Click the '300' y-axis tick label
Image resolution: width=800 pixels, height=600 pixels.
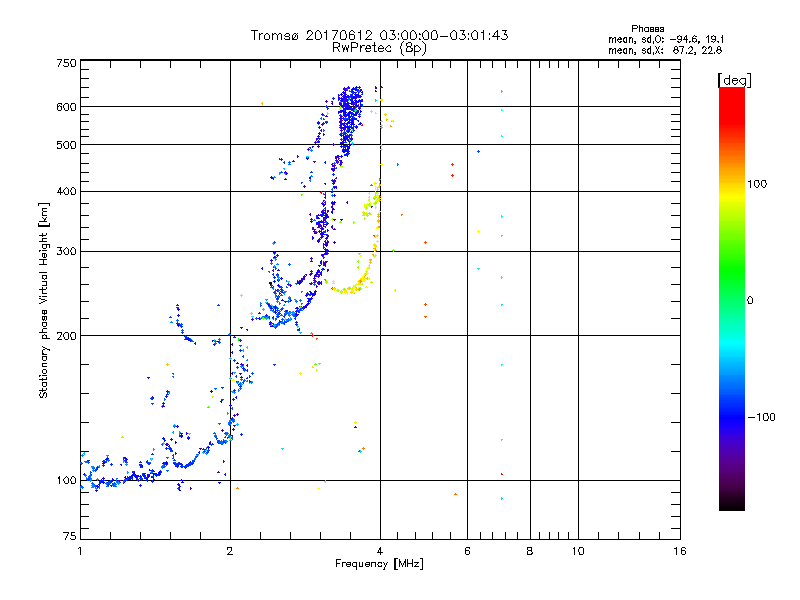66,252
